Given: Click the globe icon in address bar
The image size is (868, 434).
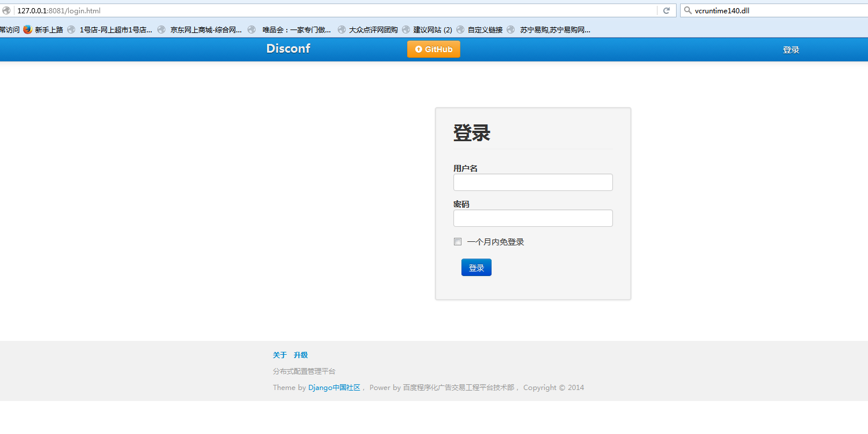Looking at the screenshot, I should pyautogui.click(x=6, y=10).
